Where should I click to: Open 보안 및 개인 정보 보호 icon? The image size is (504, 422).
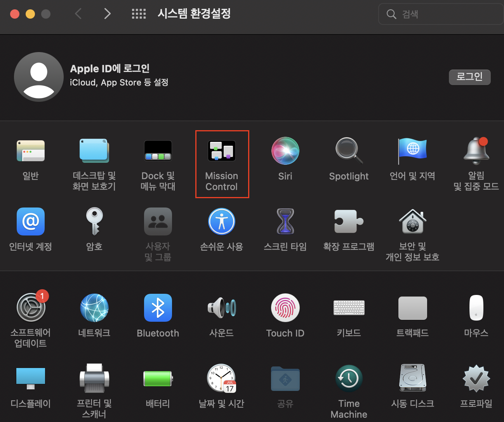pos(413,221)
